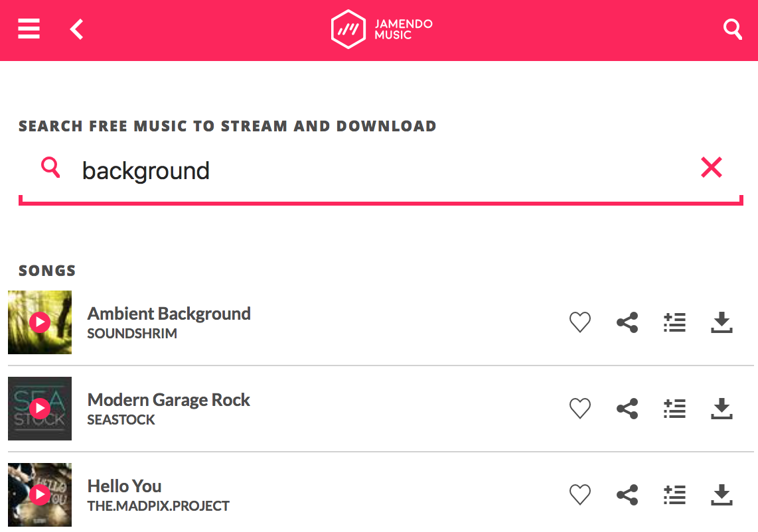Image resolution: width=758 pixels, height=532 pixels.
Task: Share the Ambient Background track
Action: tap(627, 323)
